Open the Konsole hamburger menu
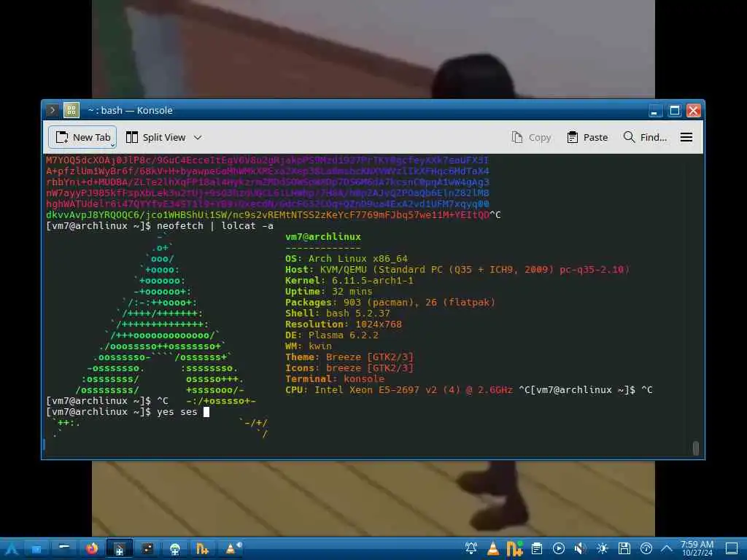747x560 pixels. click(x=686, y=137)
